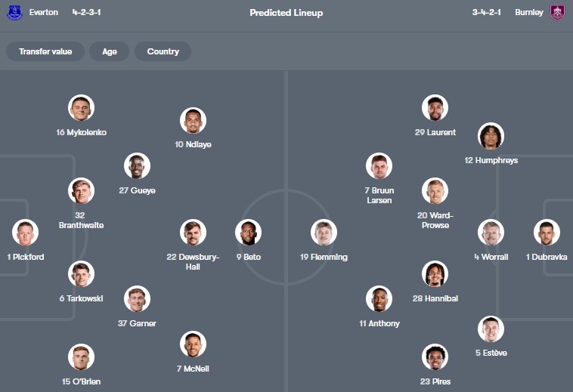Click Ndiaye's player avatar
Image resolution: width=573 pixels, height=392 pixels.
pos(193,121)
